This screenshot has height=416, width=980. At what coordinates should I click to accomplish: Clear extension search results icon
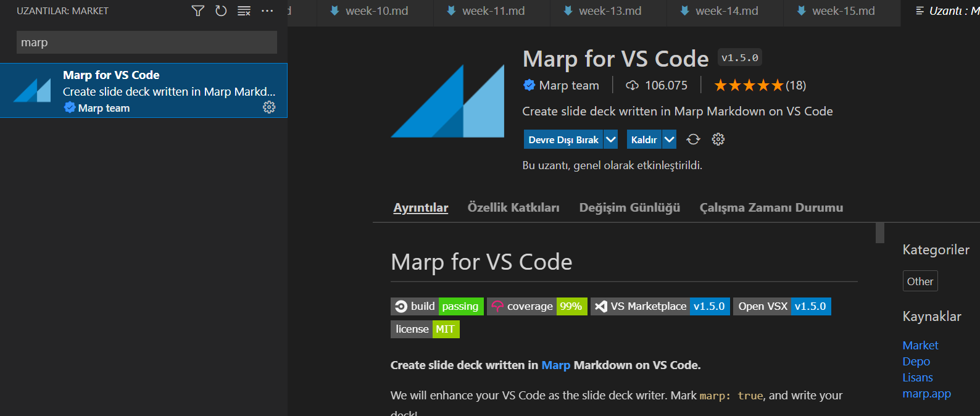244,11
